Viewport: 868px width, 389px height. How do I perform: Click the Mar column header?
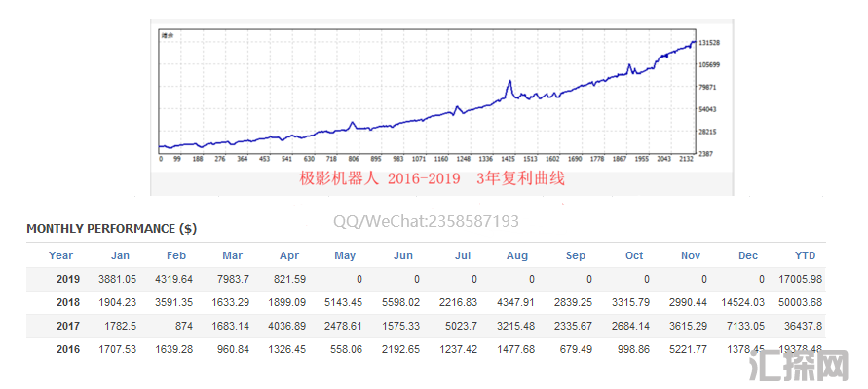click(233, 255)
